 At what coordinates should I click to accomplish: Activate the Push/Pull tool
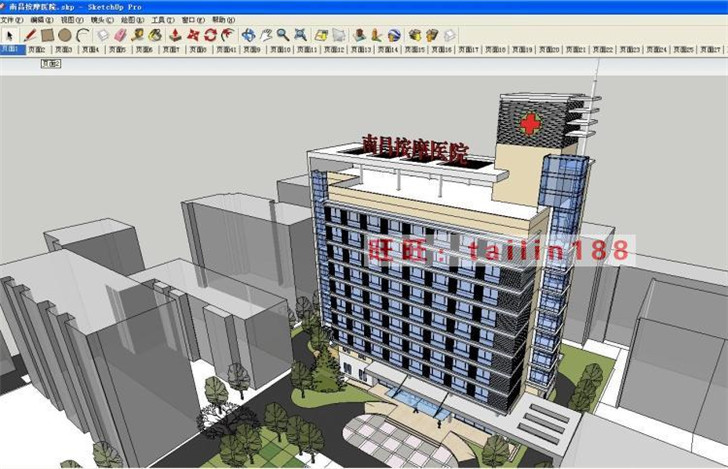pyautogui.click(x=175, y=35)
